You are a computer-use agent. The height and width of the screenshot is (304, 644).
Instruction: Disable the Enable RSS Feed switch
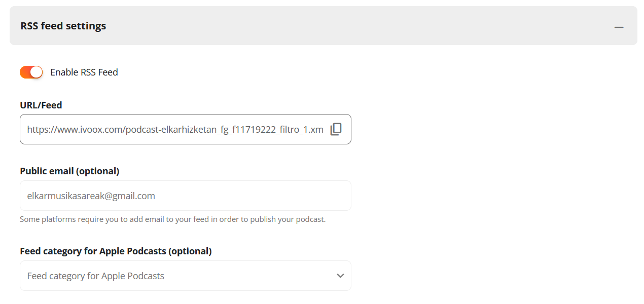pos(31,72)
